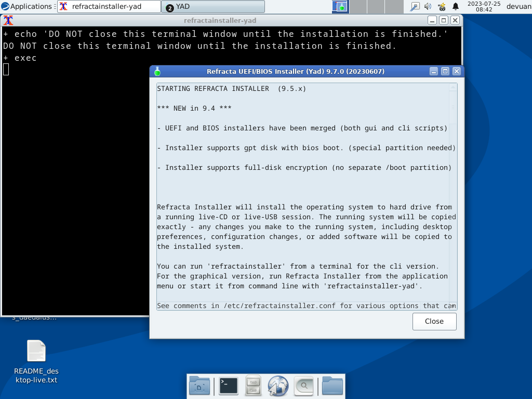Click the terminal's block cursor below '+ exec'
The image size is (532, 399).
point(6,70)
